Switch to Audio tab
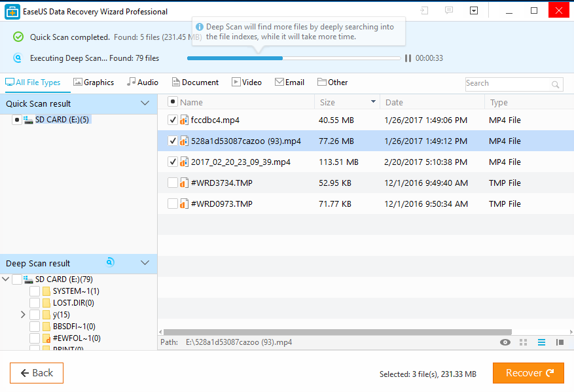 coord(143,82)
